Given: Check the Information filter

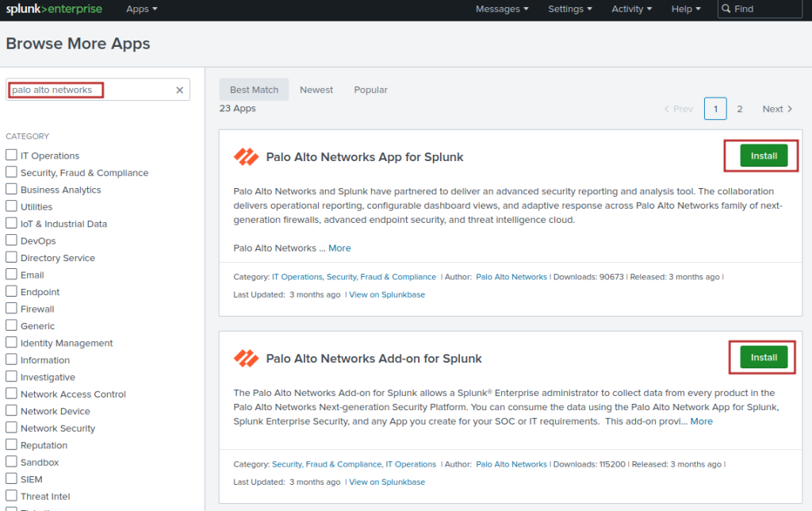Looking at the screenshot, I should [x=11, y=359].
